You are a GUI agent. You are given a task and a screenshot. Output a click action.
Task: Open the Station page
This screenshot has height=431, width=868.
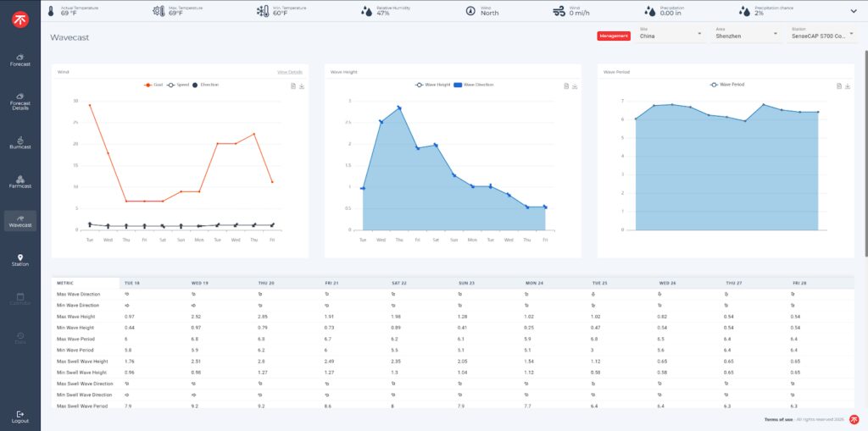pos(19,259)
